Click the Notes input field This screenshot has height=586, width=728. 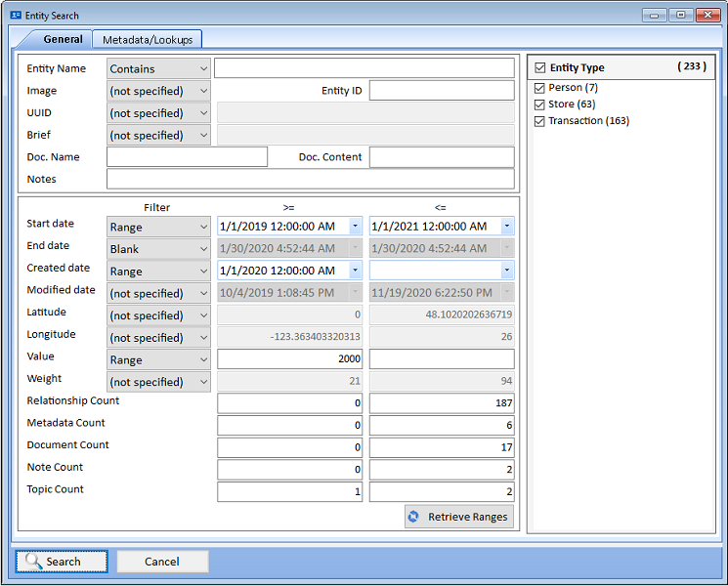311,179
